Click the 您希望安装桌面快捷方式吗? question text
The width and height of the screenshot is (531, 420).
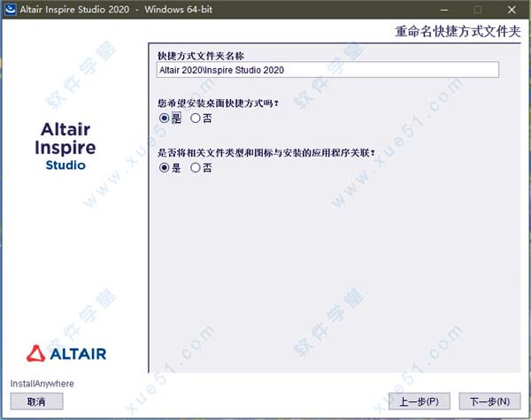[x=218, y=103]
